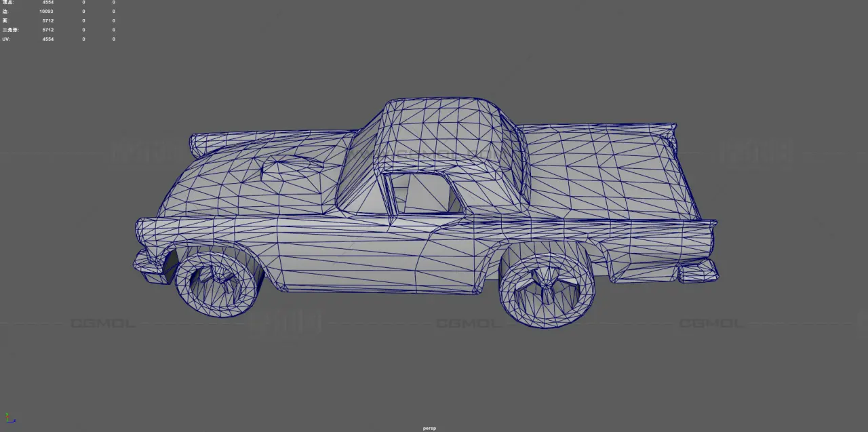Viewport: 868px width, 432px height.
Task: Click the persp camera name label
Action: click(429, 429)
